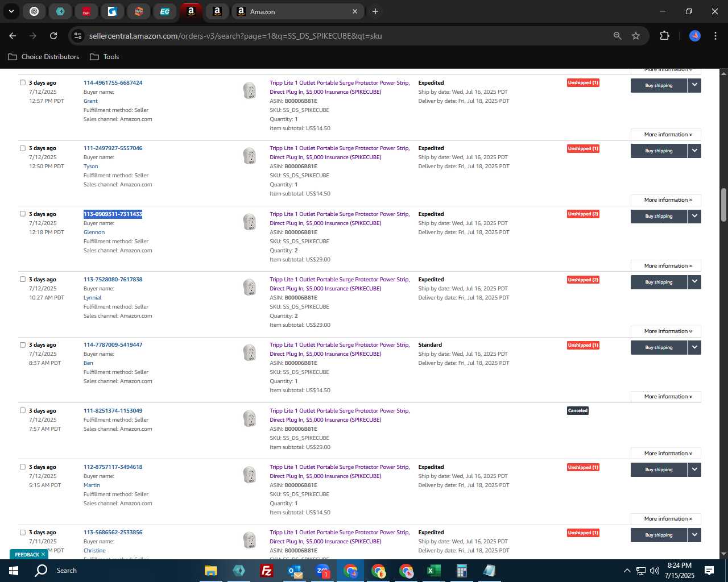Open order link 111-2497927-5557046
The image size is (728, 582).
point(113,148)
